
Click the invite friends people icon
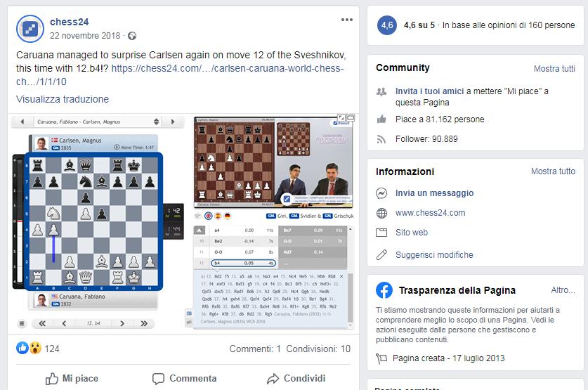[381, 91]
